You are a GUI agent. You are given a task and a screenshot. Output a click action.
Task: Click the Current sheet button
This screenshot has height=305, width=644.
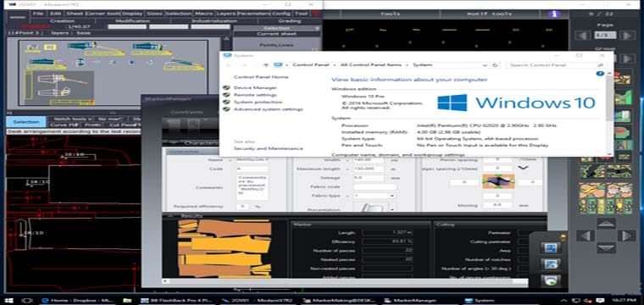coord(277,34)
